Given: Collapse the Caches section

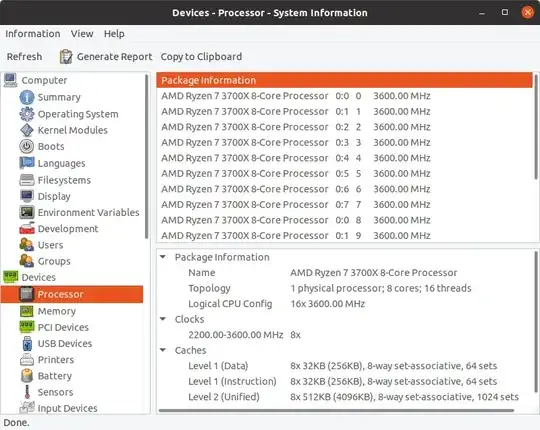Looking at the screenshot, I should click(163, 350).
